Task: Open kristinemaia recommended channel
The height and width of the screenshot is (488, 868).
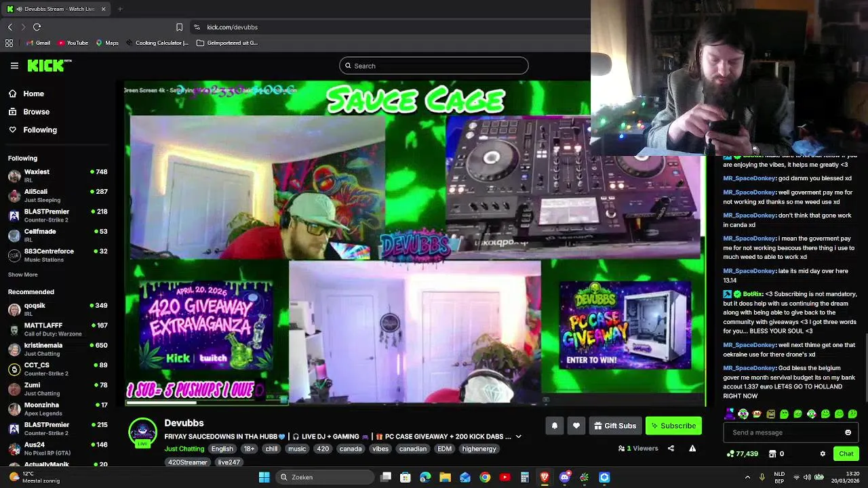Action: tap(58, 349)
